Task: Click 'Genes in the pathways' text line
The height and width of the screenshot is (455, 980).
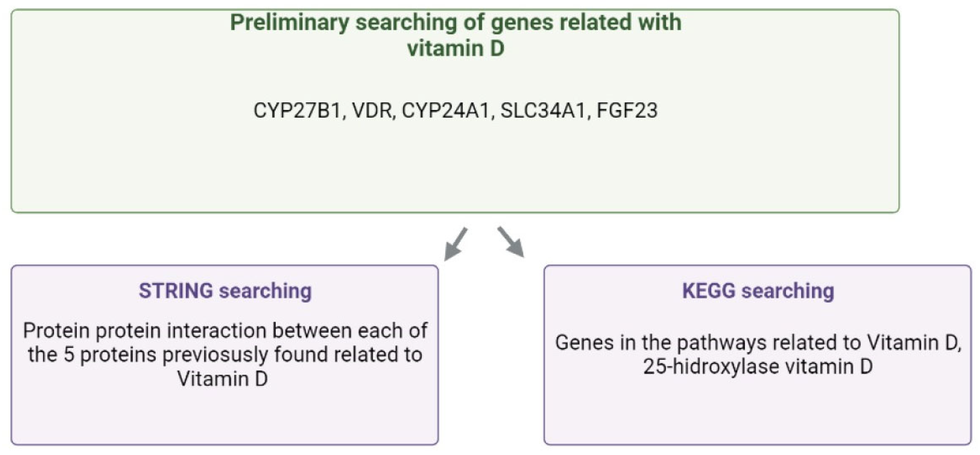Action: (x=758, y=342)
